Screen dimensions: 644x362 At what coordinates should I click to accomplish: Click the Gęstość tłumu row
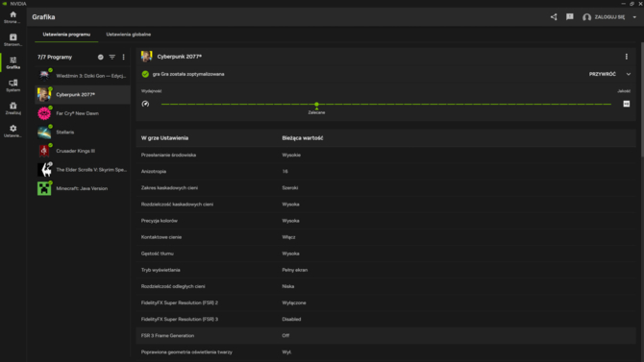click(385, 253)
